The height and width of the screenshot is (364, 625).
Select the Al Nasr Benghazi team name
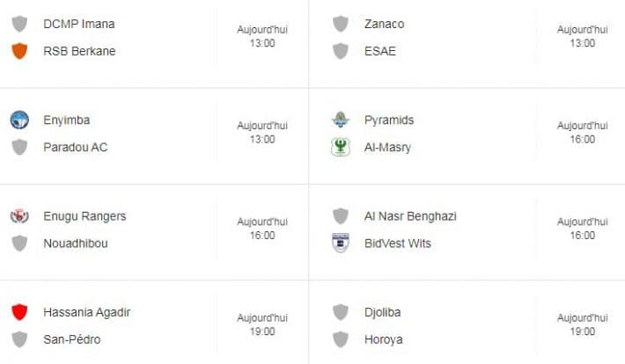coord(410,216)
